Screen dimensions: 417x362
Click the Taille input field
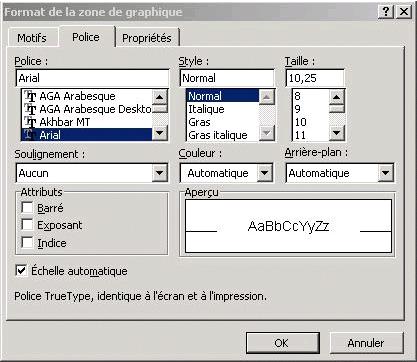click(315, 78)
